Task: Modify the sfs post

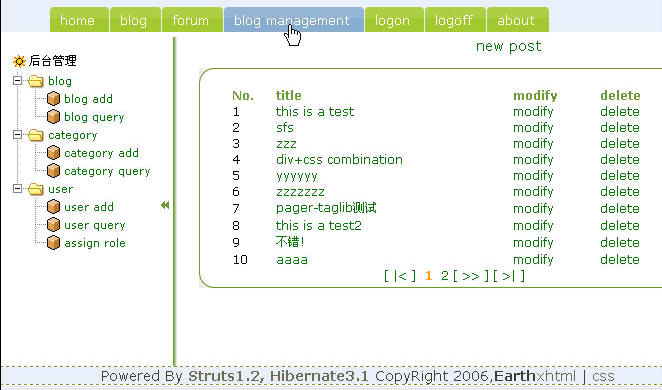Action: click(x=533, y=128)
